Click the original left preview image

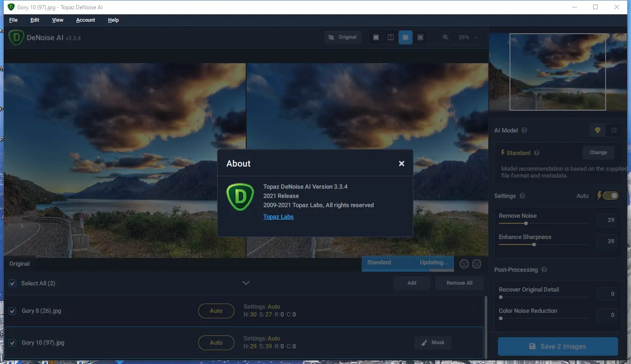[125, 160]
